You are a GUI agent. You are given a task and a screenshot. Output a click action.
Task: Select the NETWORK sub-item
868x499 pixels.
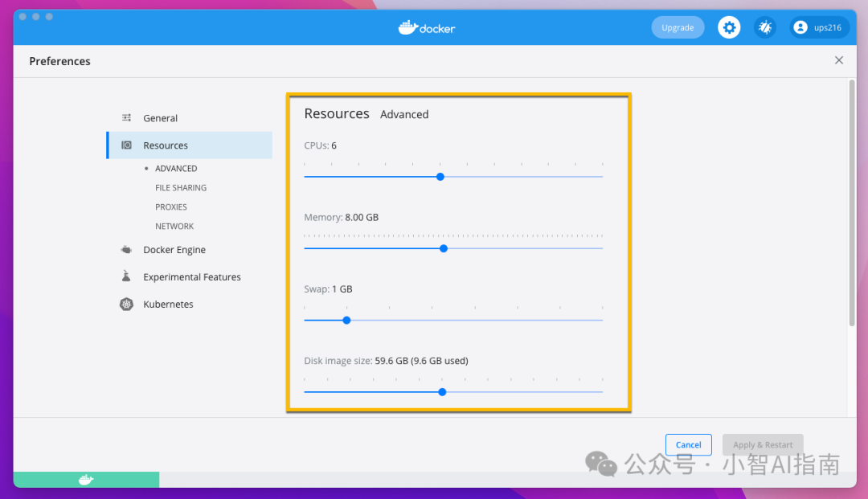pos(174,227)
